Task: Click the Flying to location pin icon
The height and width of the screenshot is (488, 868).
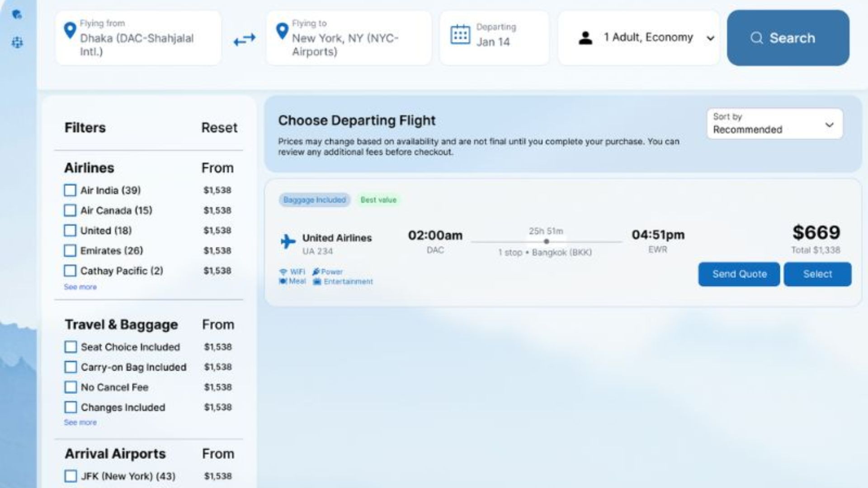Action: (x=282, y=31)
